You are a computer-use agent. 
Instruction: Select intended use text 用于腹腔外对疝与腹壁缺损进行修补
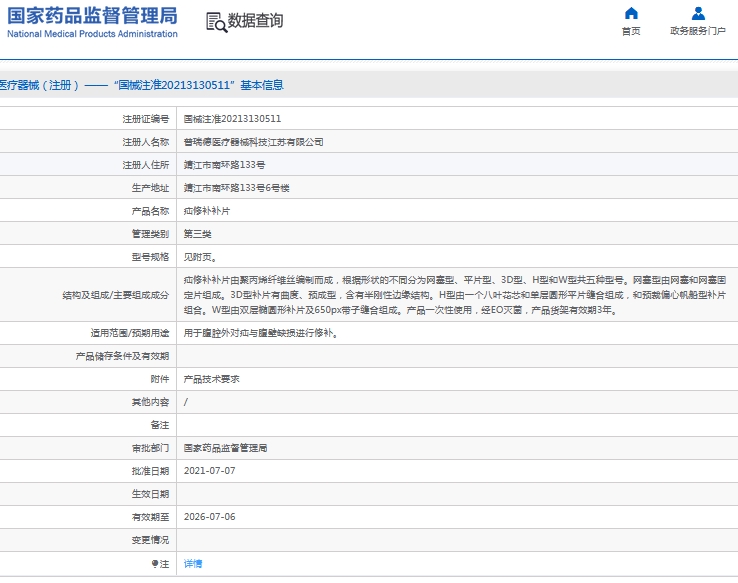[x=261, y=333]
